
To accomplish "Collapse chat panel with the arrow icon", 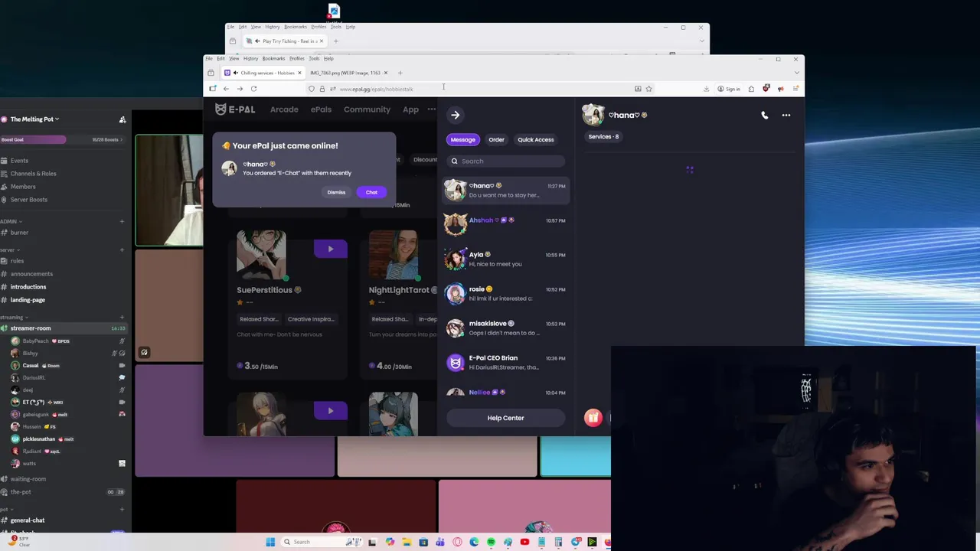I will click(455, 115).
